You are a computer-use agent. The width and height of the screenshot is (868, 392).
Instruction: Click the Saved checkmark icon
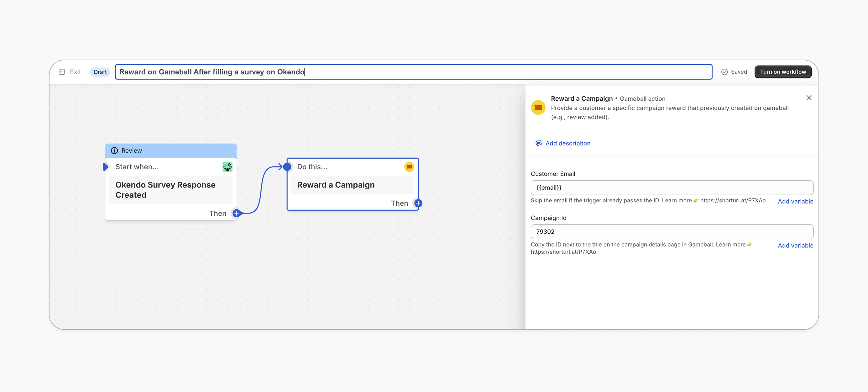[724, 72]
